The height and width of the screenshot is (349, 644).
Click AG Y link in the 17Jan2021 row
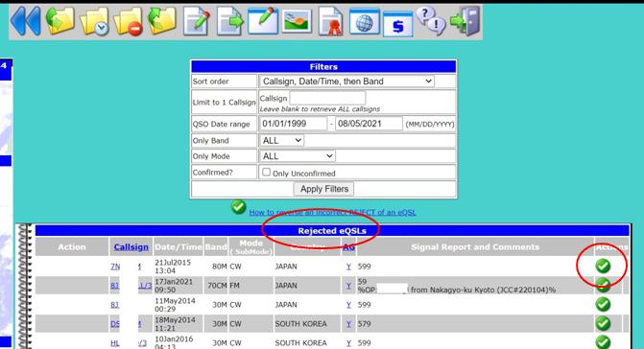348,286
